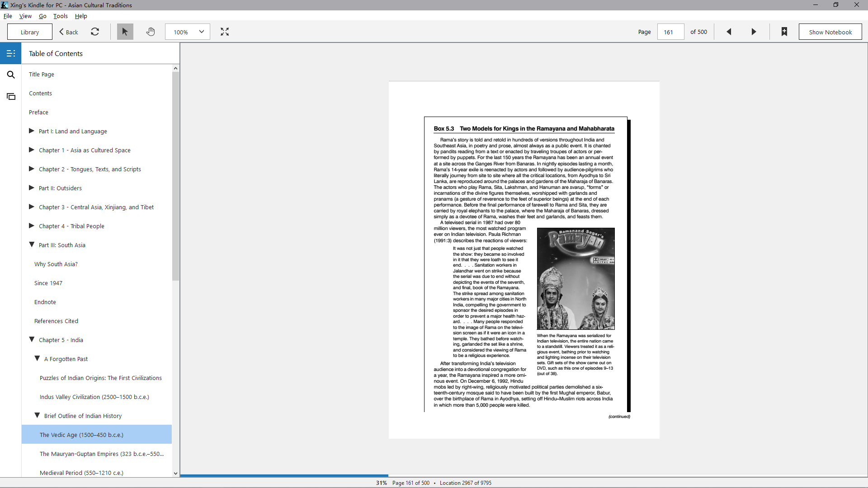Screen dimensions: 868x488
Task: Collapse Brief Outline of Indian History
Action: click(37, 415)
